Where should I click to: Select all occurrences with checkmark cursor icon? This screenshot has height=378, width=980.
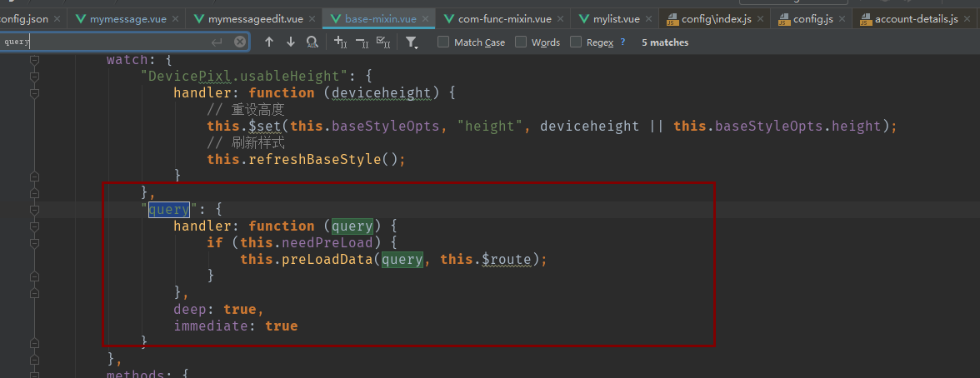[x=383, y=42]
